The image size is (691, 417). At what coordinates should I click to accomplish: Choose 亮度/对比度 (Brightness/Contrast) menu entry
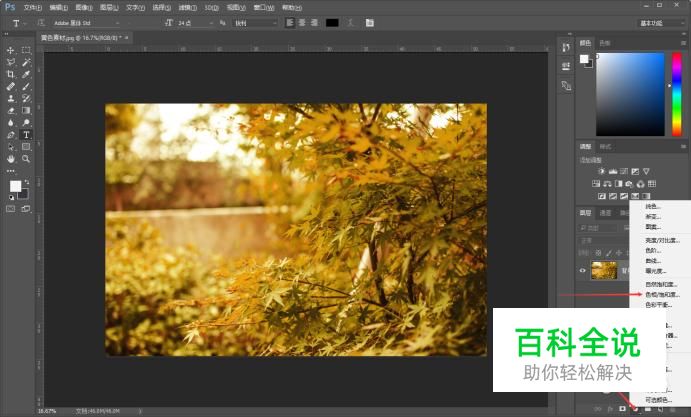tap(662, 240)
